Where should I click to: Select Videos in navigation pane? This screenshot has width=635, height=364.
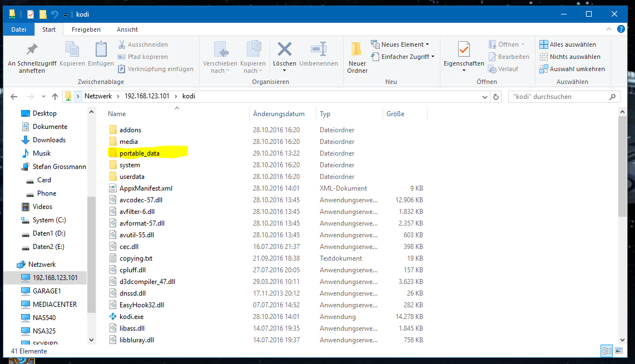42,207
